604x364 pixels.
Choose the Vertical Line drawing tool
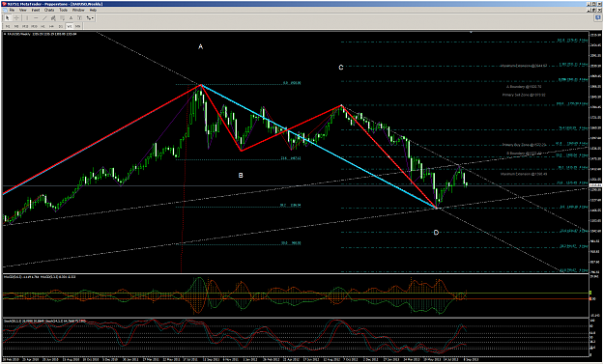tap(27, 18)
